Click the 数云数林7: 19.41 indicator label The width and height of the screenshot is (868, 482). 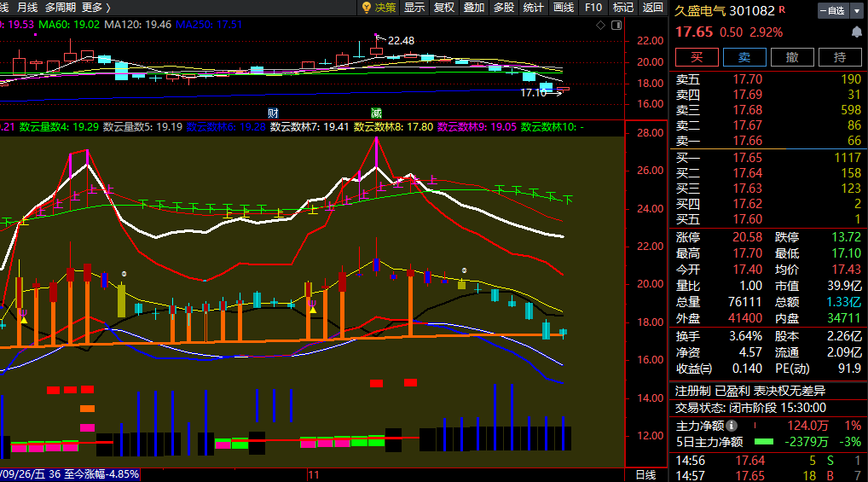tap(310, 127)
